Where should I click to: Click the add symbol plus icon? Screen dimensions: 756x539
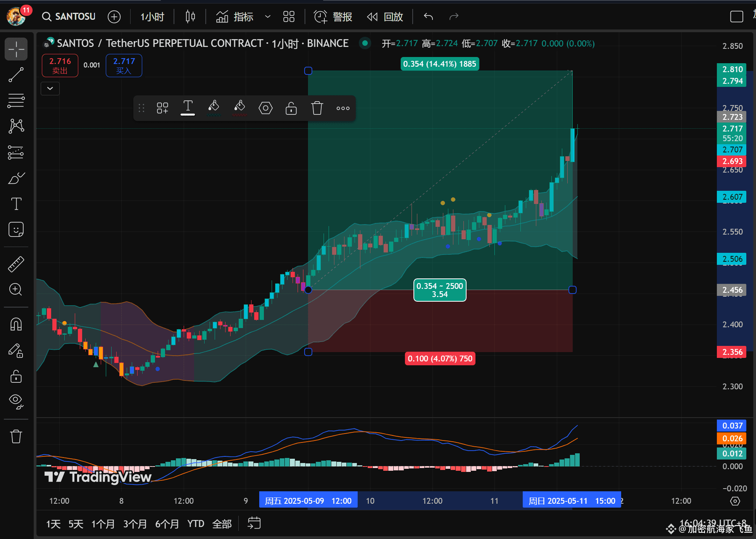(114, 17)
